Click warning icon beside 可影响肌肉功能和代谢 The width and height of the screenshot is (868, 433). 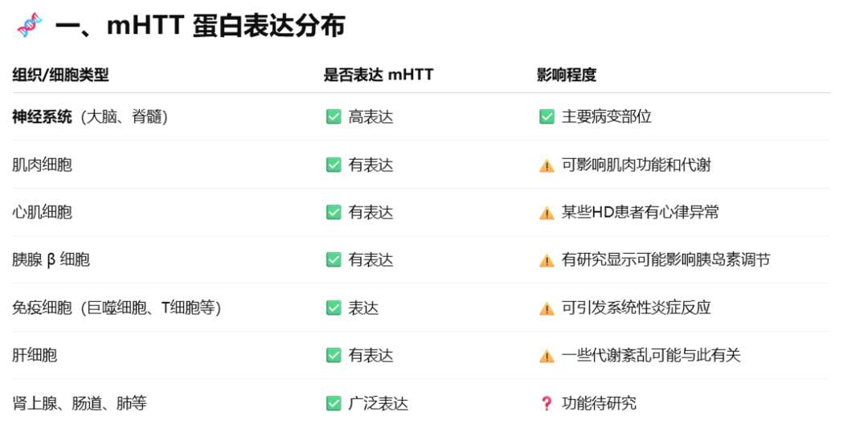[x=547, y=165]
